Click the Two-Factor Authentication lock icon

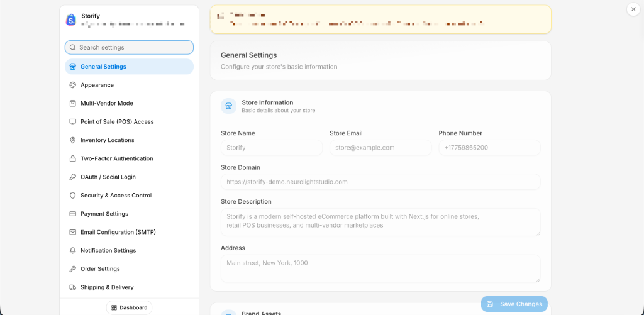click(x=73, y=158)
